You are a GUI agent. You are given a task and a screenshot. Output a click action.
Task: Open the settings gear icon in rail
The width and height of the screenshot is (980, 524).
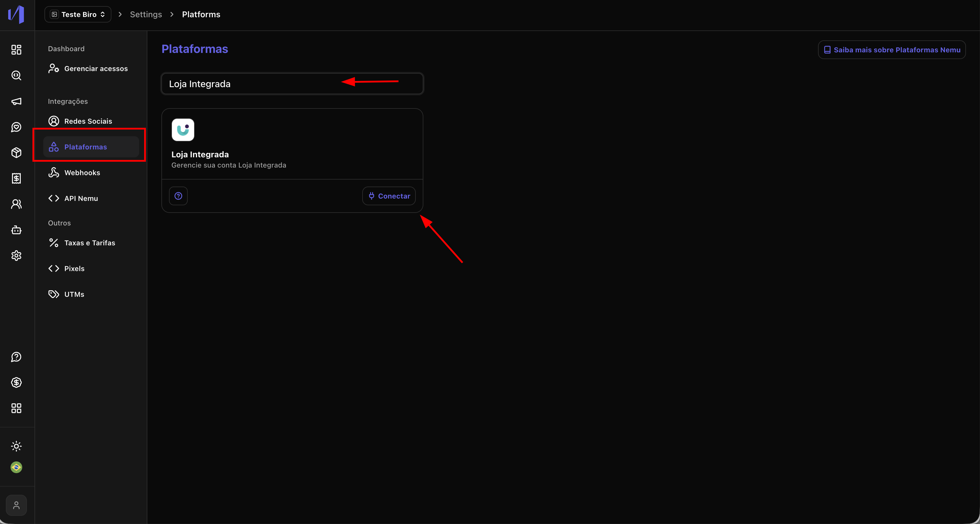[x=16, y=256]
